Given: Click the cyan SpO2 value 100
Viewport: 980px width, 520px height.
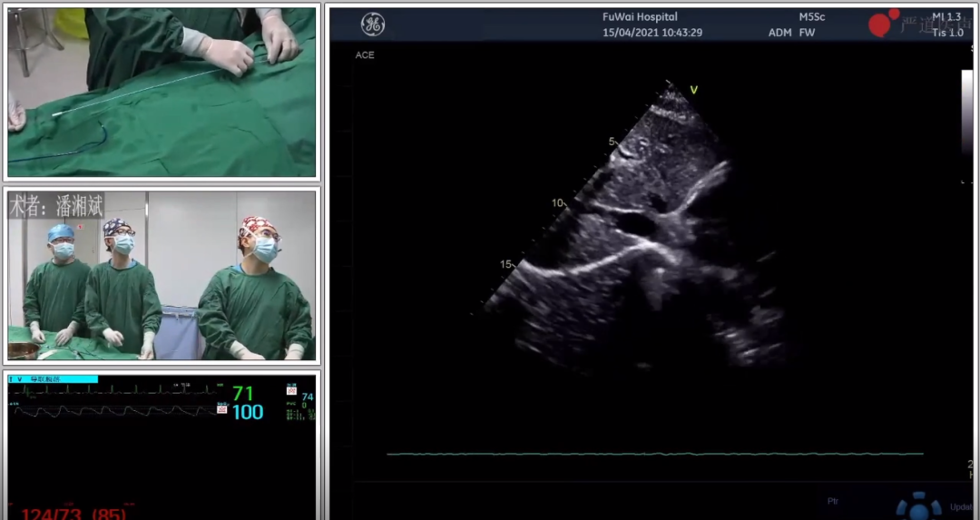Looking at the screenshot, I should point(247,413).
